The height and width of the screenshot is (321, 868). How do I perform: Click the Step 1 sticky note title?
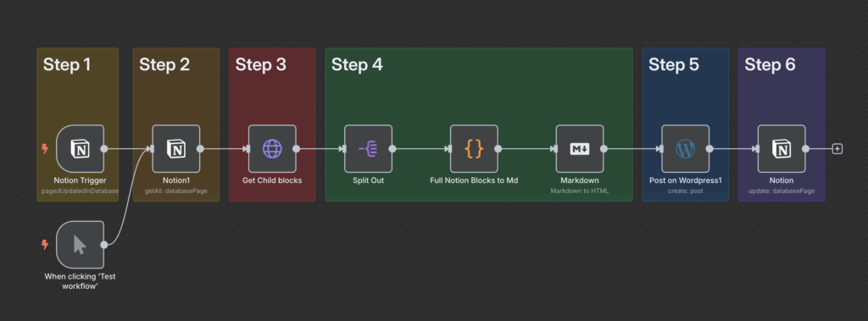click(67, 64)
